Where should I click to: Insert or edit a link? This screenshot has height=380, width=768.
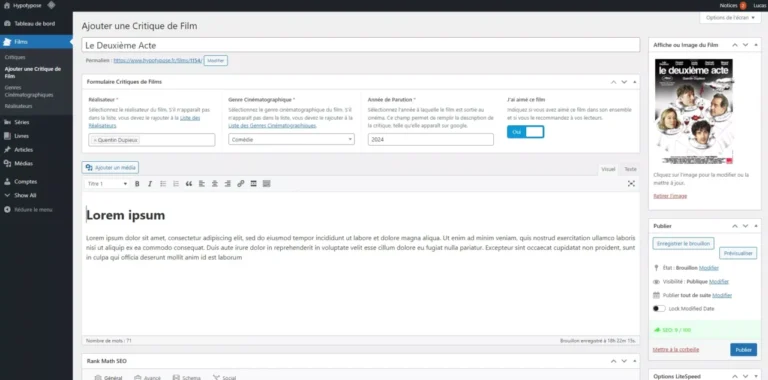pos(240,184)
